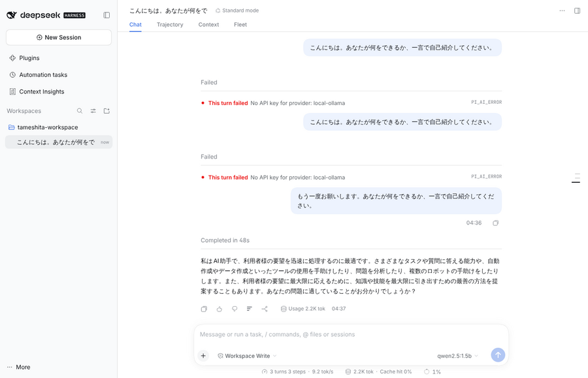The image size is (588, 378).
Task: Switch to the Fleet tab
Action: tap(240, 25)
